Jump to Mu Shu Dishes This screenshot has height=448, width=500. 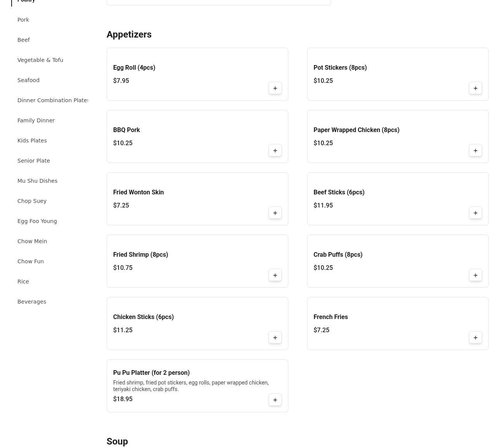(x=37, y=181)
